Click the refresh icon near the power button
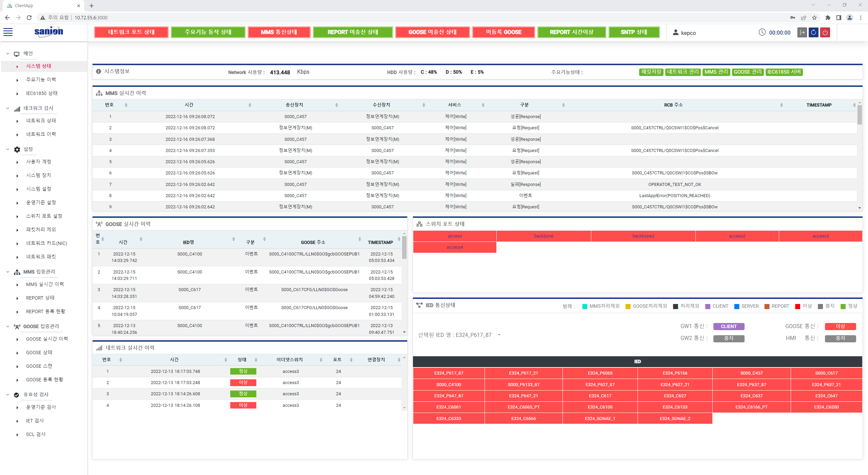The height and width of the screenshot is (475, 868). coord(813,32)
